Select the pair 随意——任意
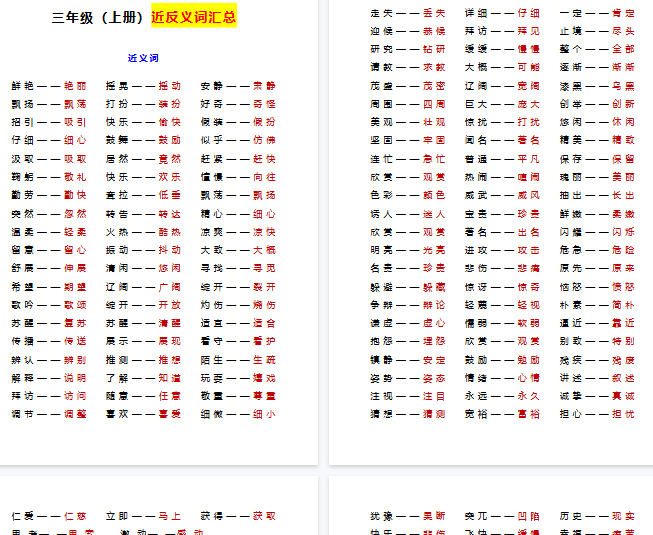This screenshot has width=653, height=535. coord(143,396)
